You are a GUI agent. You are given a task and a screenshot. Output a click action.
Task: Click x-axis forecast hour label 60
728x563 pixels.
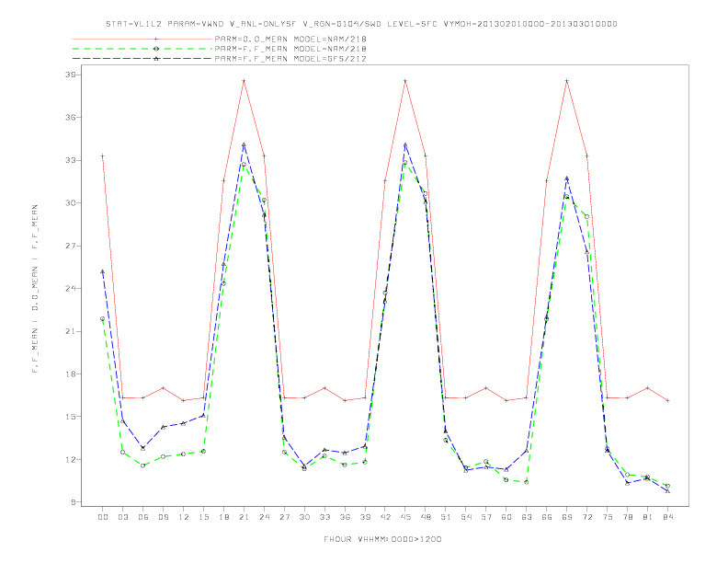[506, 517]
